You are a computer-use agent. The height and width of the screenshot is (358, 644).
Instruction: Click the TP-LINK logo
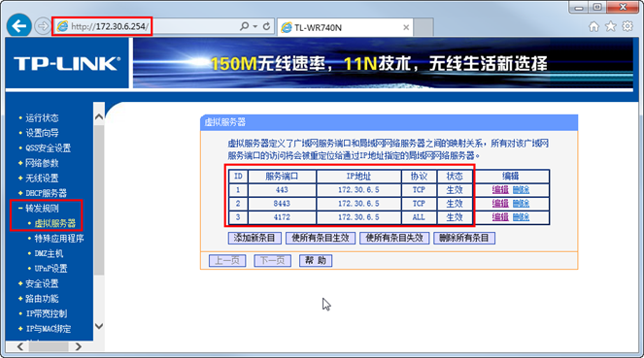tap(67, 64)
